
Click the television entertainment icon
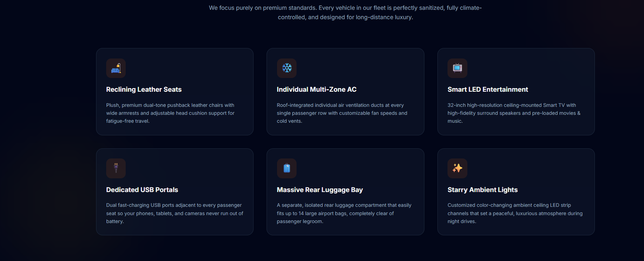(457, 68)
